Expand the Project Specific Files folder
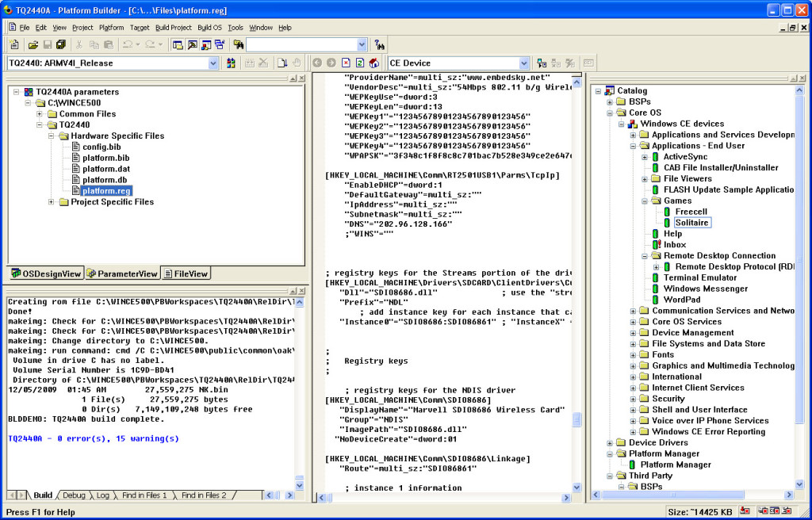This screenshot has width=812, height=520. [x=52, y=202]
